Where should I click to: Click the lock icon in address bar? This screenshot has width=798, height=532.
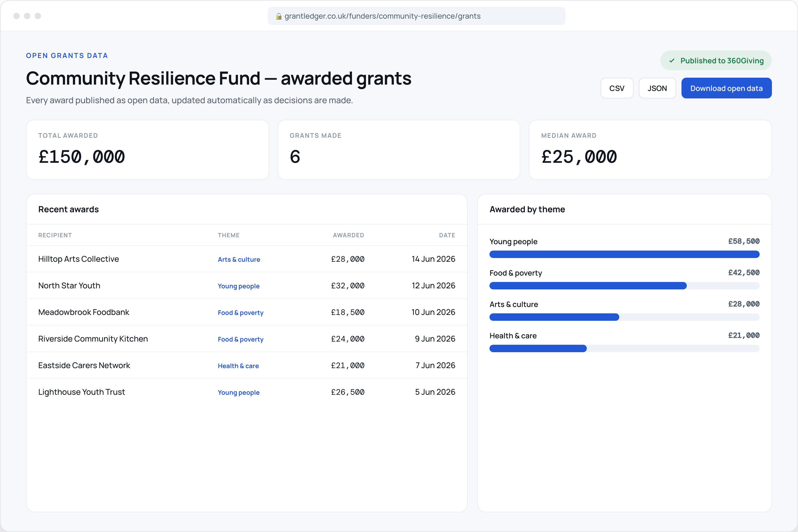pos(279,16)
